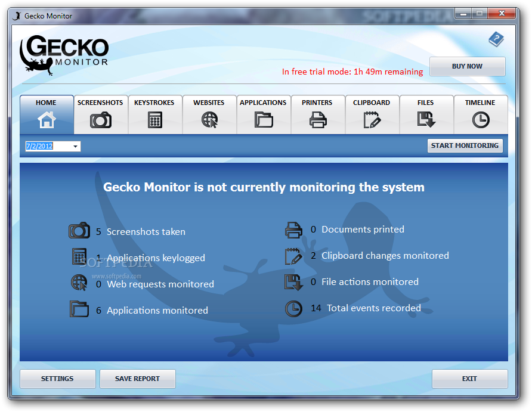Click the printer icon on Printers tab
The height and width of the screenshot is (412, 532).
coord(318,120)
